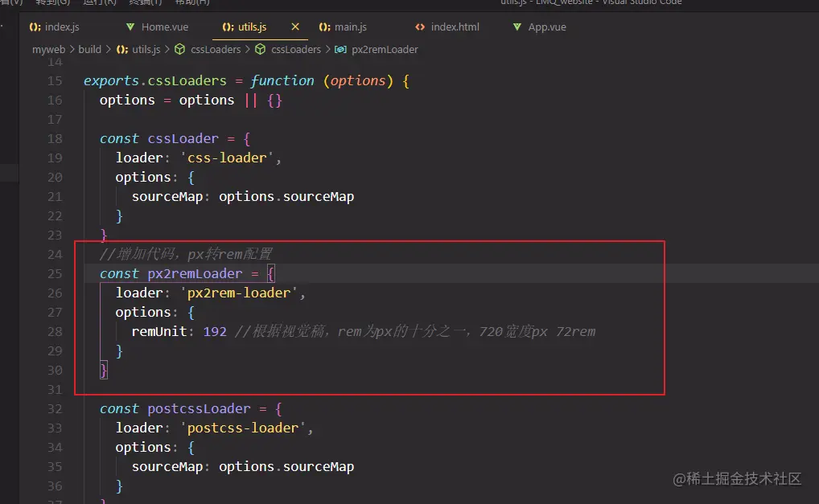This screenshot has width=819, height=504.
Task: Click the Vue icon on Home.vue tab
Action: click(x=130, y=27)
